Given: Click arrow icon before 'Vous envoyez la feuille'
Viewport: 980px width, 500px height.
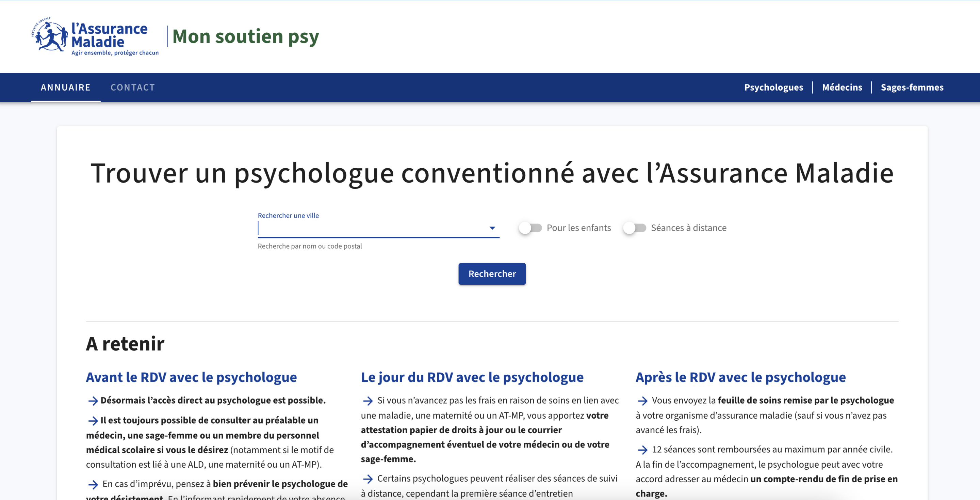Looking at the screenshot, I should [x=642, y=401].
